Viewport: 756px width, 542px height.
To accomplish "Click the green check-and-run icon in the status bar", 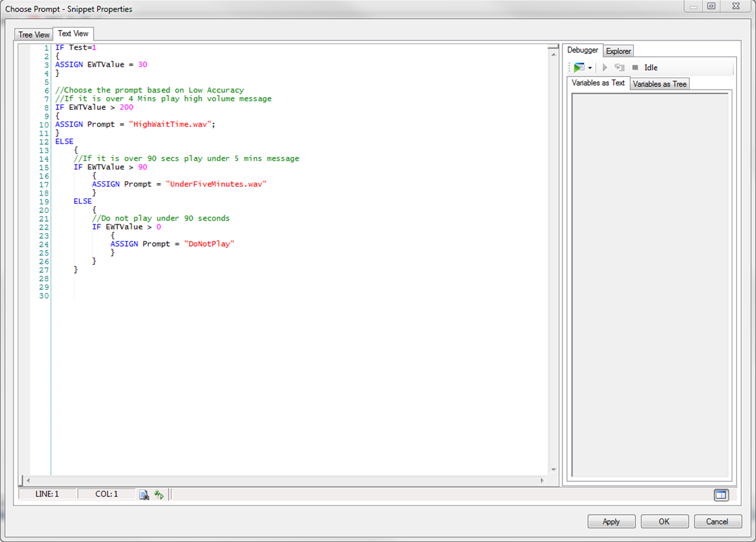I will coord(158,495).
